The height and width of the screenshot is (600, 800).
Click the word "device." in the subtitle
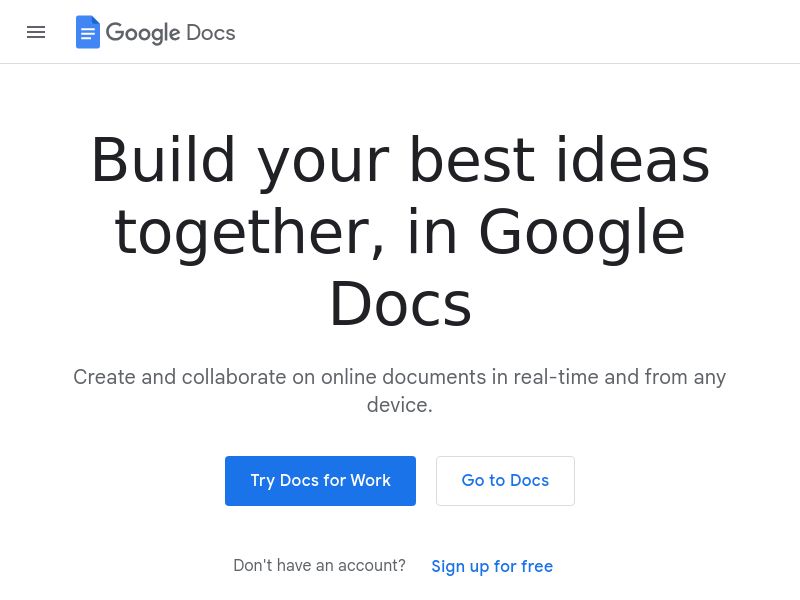(400, 405)
